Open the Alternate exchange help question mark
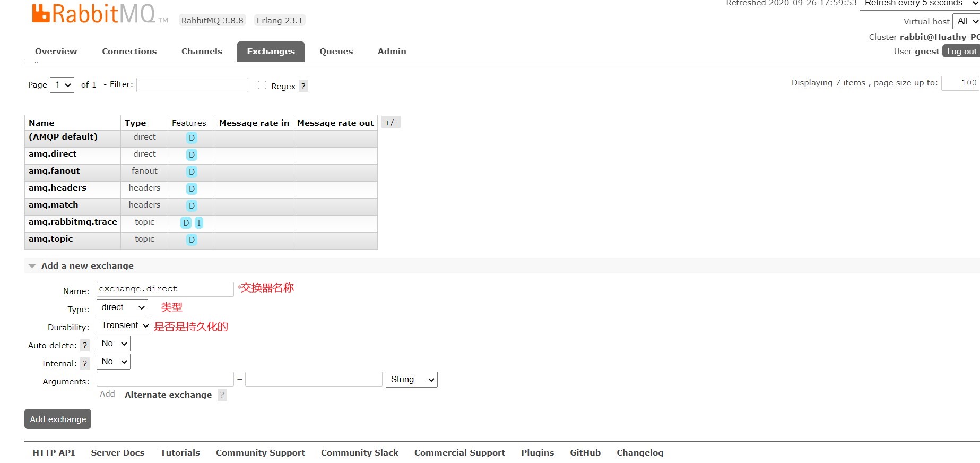980x463 pixels. [x=222, y=395]
